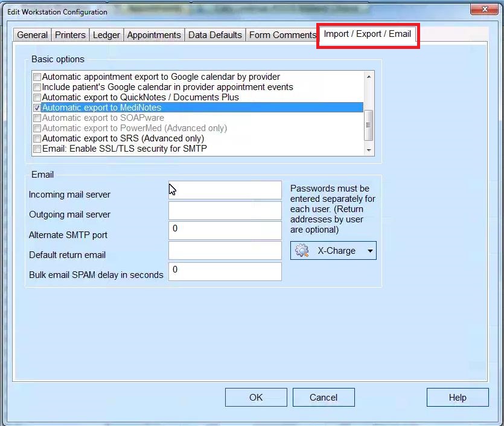Enable automatic export to SRS (Advanced only)
The height and width of the screenshot is (426, 504).
tap(37, 138)
